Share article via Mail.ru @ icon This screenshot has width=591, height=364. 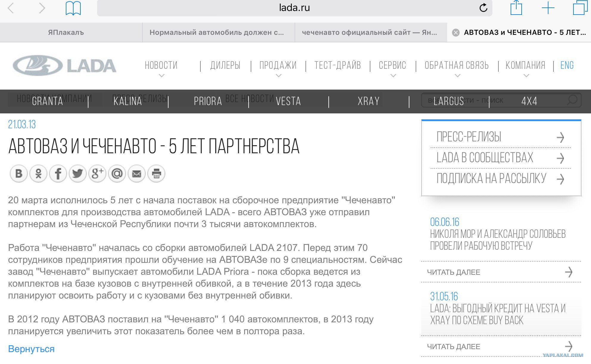click(x=117, y=174)
